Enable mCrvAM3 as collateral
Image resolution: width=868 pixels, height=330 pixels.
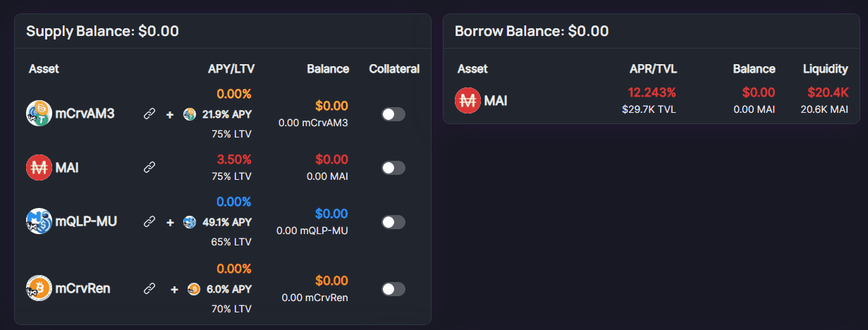click(x=393, y=114)
